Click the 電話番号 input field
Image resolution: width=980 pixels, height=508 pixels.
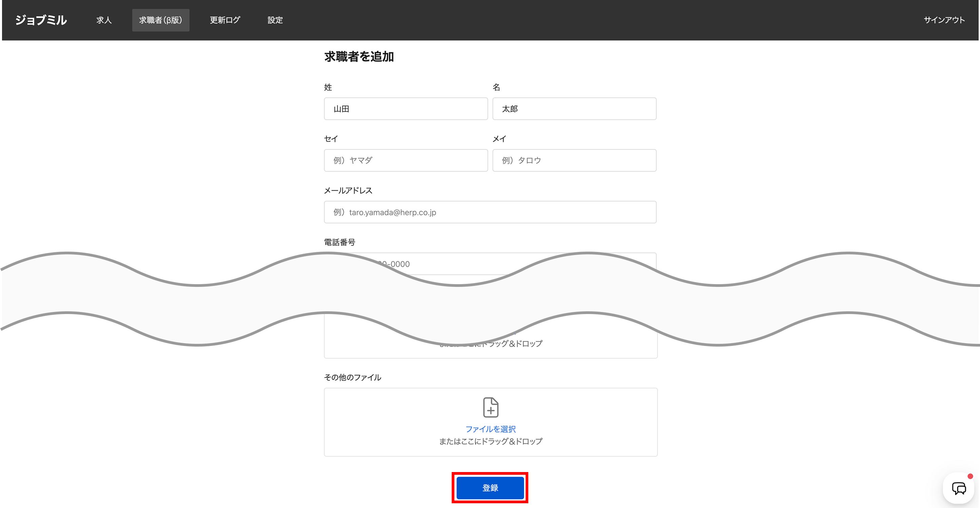(x=456, y=264)
